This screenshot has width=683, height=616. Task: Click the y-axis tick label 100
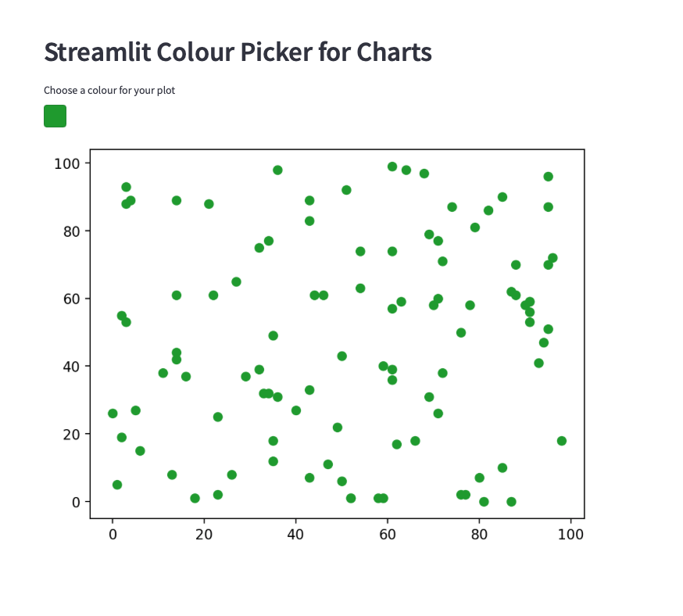(69, 163)
